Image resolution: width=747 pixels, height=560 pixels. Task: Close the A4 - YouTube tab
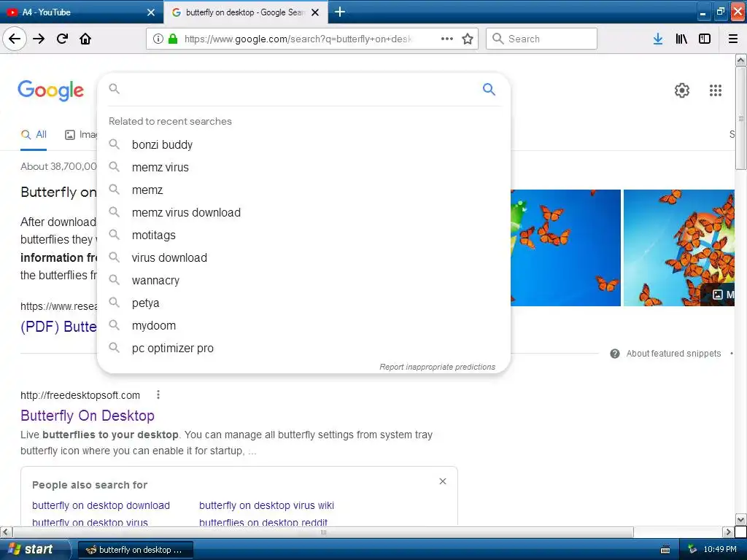[x=151, y=12]
